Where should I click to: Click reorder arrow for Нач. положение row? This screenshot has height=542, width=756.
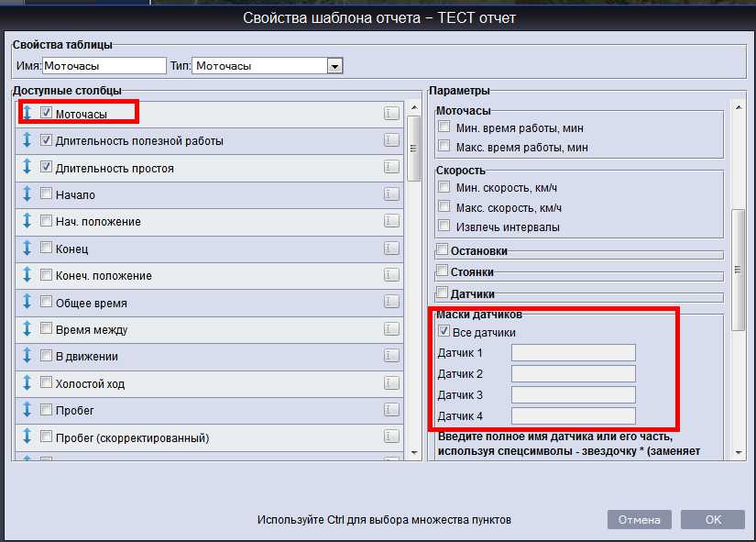27,221
